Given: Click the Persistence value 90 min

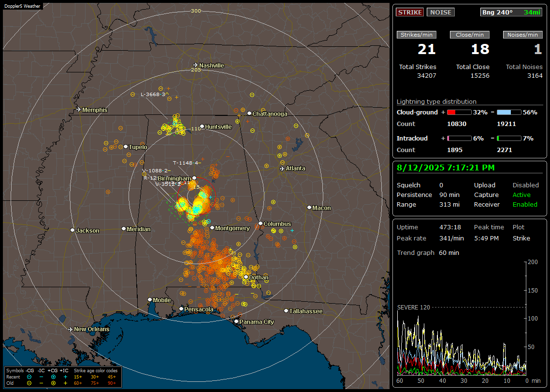Looking at the screenshot, I should point(449,195).
